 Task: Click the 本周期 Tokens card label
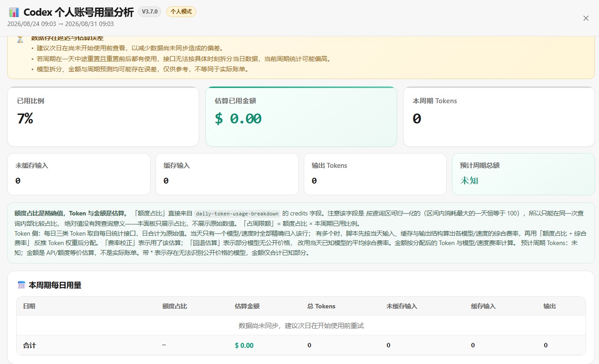tap(435, 101)
